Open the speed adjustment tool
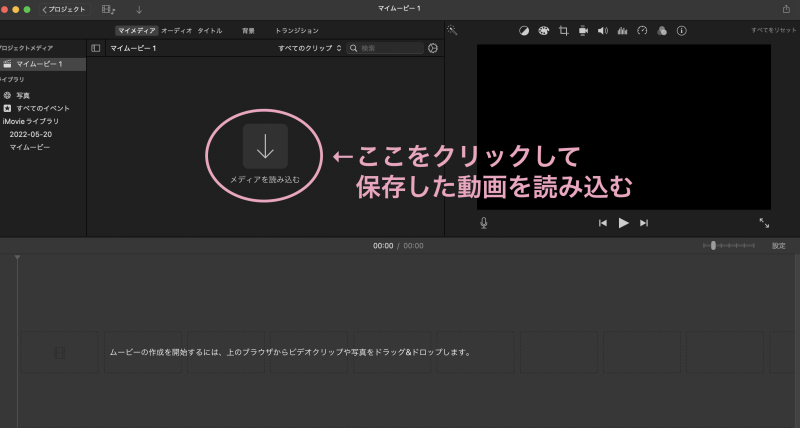The height and width of the screenshot is (428, 800). [x=642, y=31]
